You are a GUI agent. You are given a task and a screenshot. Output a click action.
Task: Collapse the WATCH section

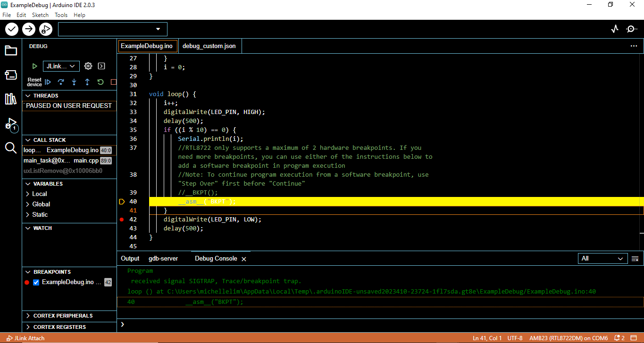click(x=69, y=228)
